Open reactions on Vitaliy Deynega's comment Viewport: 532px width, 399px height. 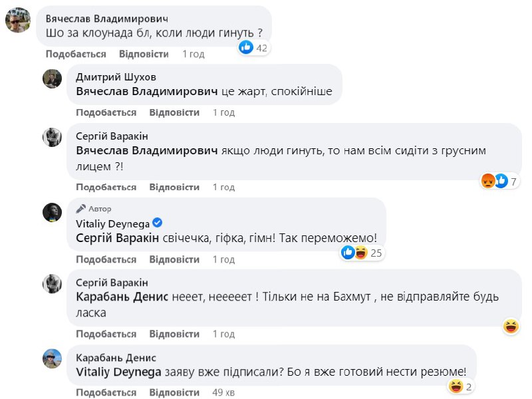click(x=363, y=253)
